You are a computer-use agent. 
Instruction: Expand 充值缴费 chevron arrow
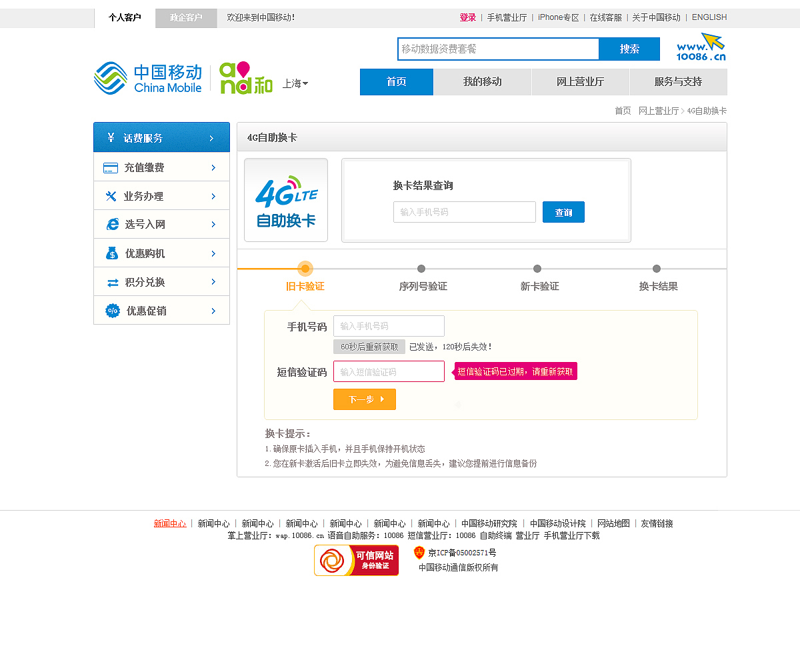(x=213, y=167)
